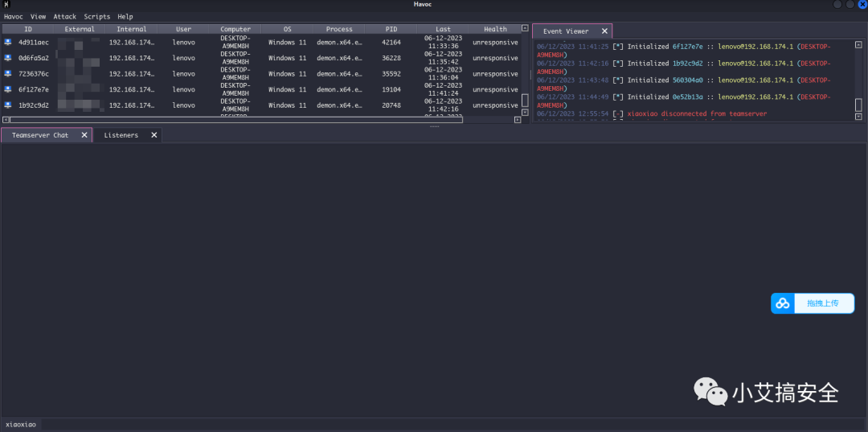
Task: Select PID cell 20748
Action: 391,105
